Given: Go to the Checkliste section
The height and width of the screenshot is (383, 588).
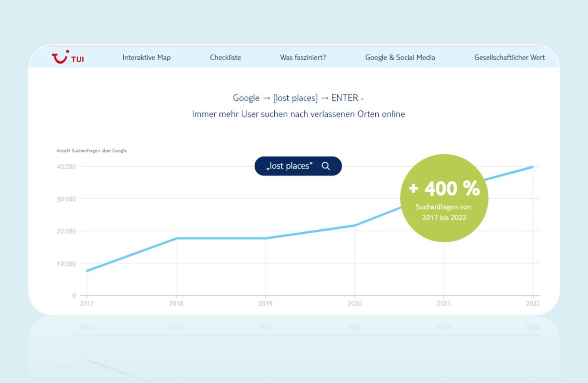Looking at the screenshot, I should [225, 57].
